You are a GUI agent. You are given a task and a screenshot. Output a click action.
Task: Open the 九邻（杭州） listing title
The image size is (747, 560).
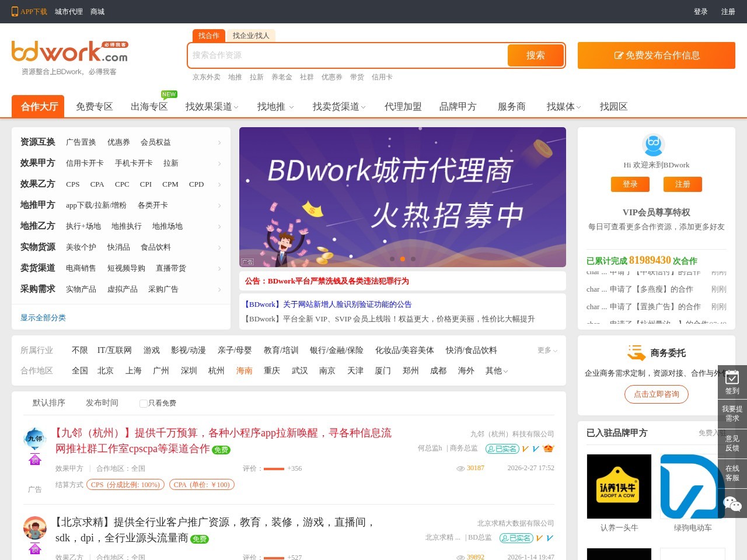coord(224,440)
